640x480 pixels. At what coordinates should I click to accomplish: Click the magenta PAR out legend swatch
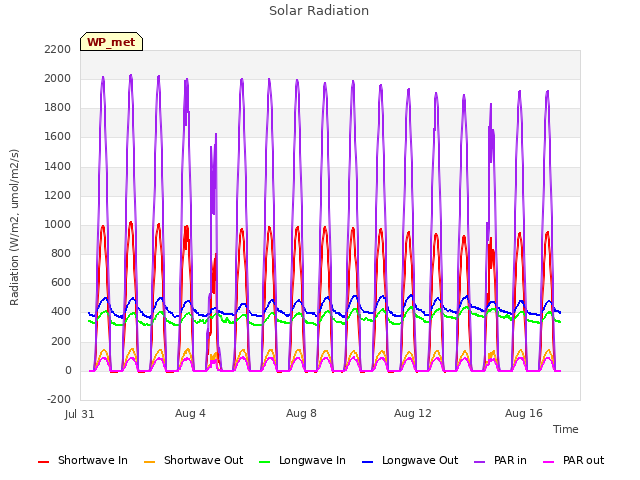point(549,462)
